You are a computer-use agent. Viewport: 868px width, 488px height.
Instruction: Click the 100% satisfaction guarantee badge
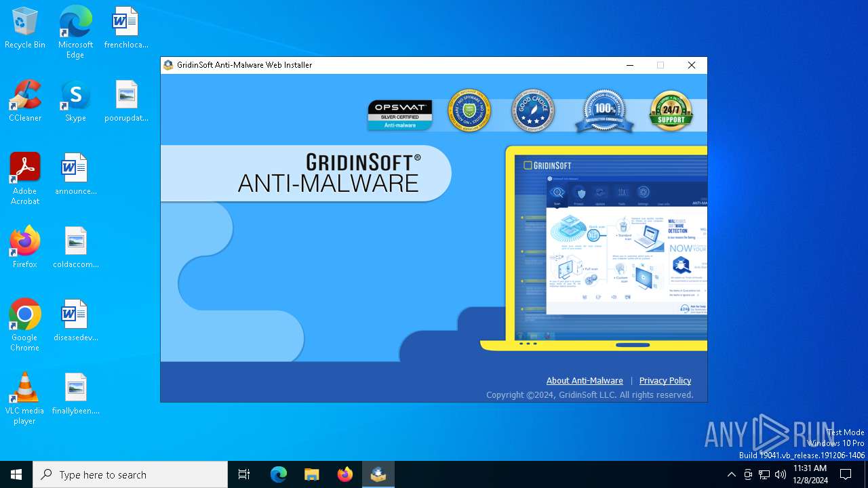(x=604, y=110)
